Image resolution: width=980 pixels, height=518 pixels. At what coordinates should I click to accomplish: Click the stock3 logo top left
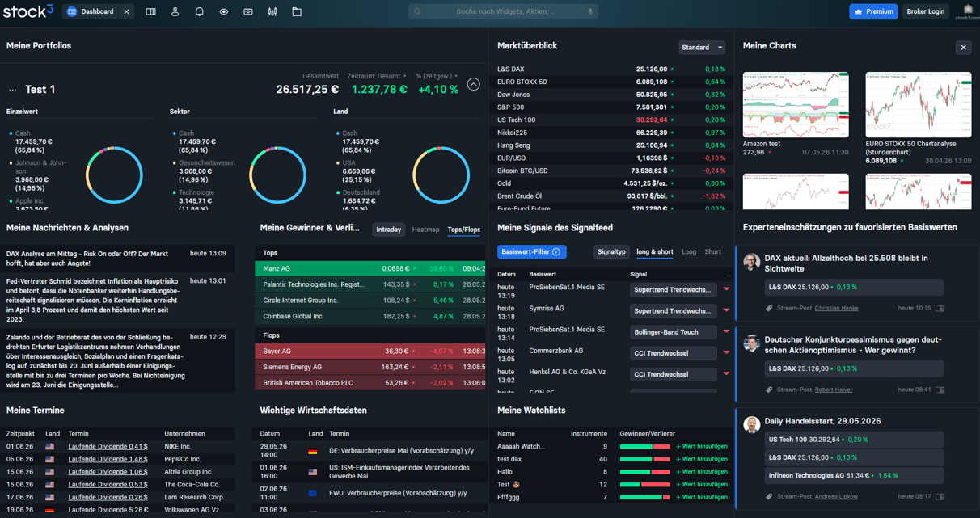(27, 11)
